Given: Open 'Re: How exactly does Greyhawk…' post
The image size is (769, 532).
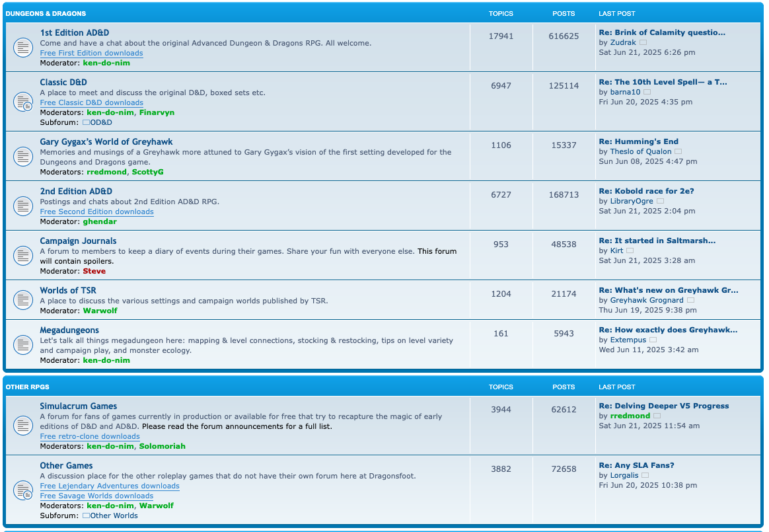Looking at the screenshot, I should (x=668, y=330).
